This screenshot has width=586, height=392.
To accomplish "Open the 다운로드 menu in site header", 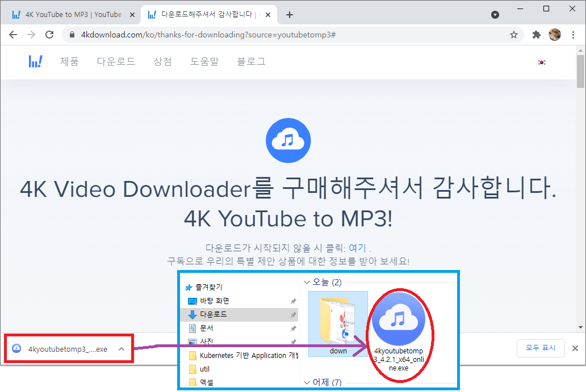I will (x=116, y=61).
